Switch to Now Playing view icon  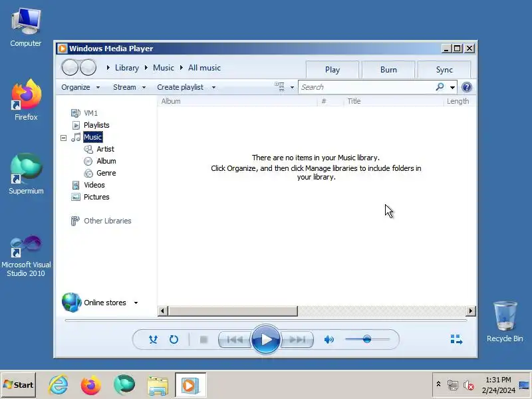click(456, 339)
